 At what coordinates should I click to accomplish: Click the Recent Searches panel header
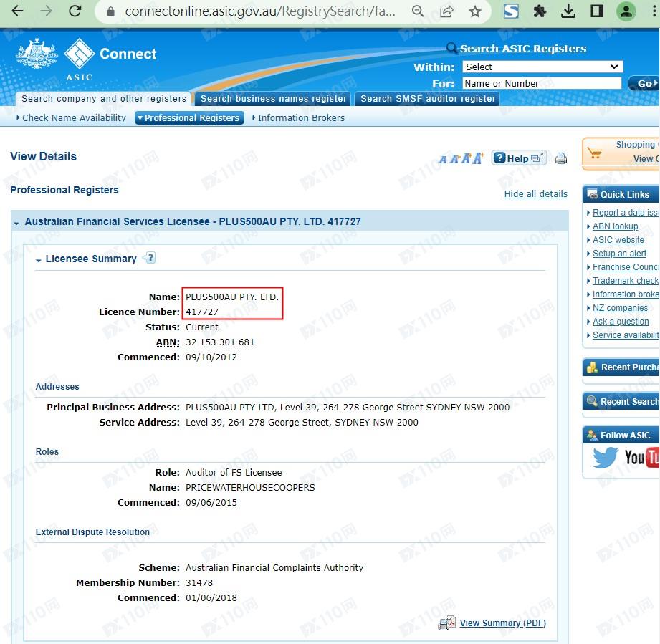click(621, 401)
